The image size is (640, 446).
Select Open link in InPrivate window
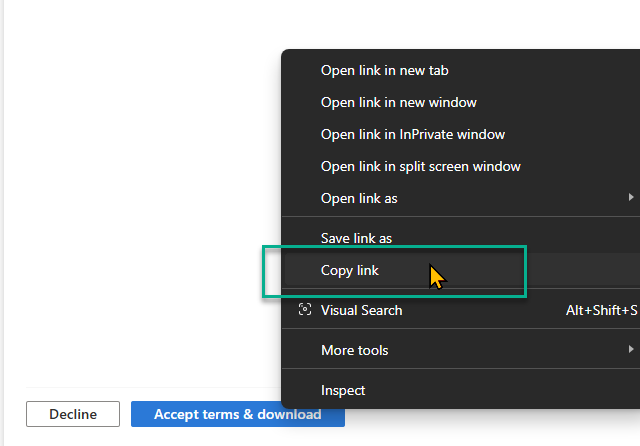pos(412,134)
